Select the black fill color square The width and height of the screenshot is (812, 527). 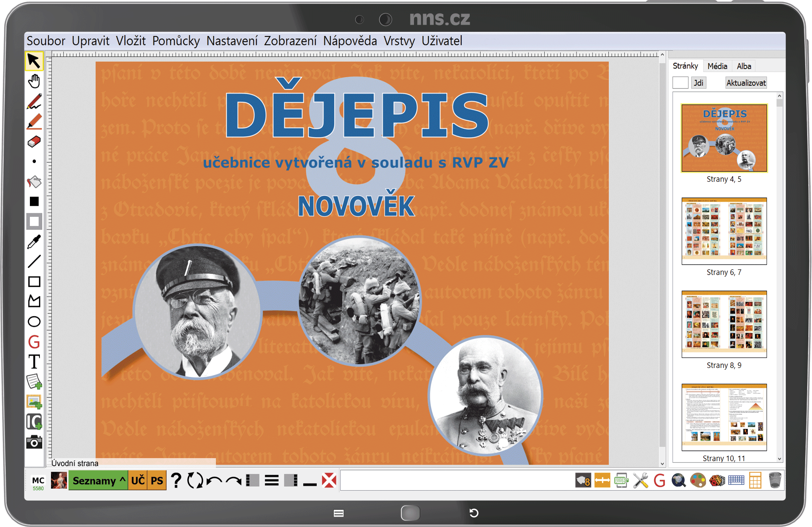34,202
